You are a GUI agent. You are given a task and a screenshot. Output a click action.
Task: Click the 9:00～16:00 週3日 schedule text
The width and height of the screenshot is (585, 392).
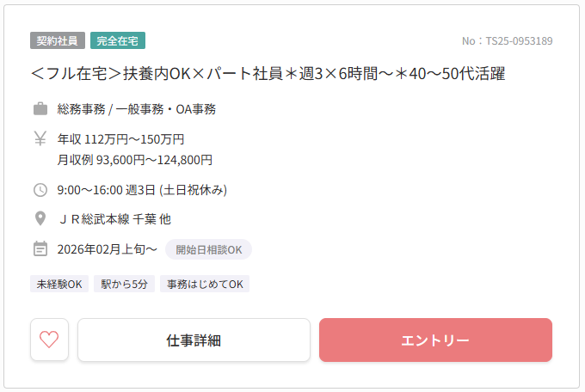(x=142, y=190)
